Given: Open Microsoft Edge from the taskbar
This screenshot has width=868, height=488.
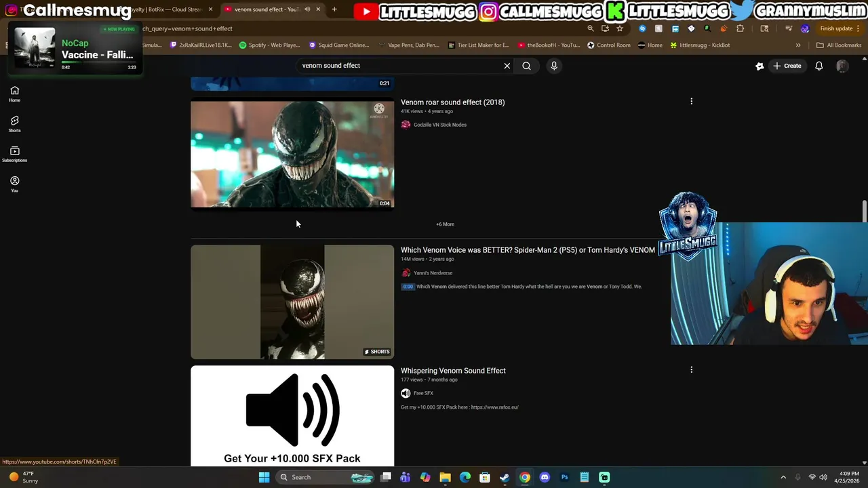Looking at the screenshot, I should pyautogui.click(x=465, y=477).
